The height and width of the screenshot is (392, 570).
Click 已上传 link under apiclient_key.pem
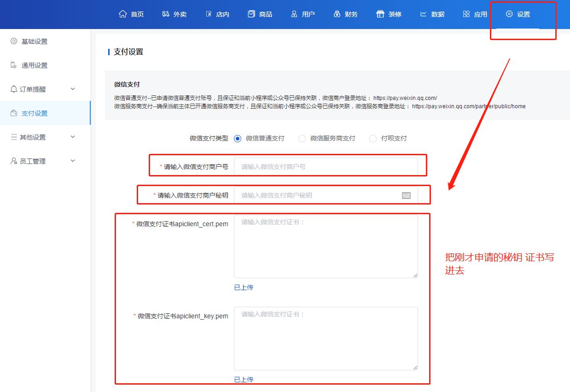(x=244, y=380)
